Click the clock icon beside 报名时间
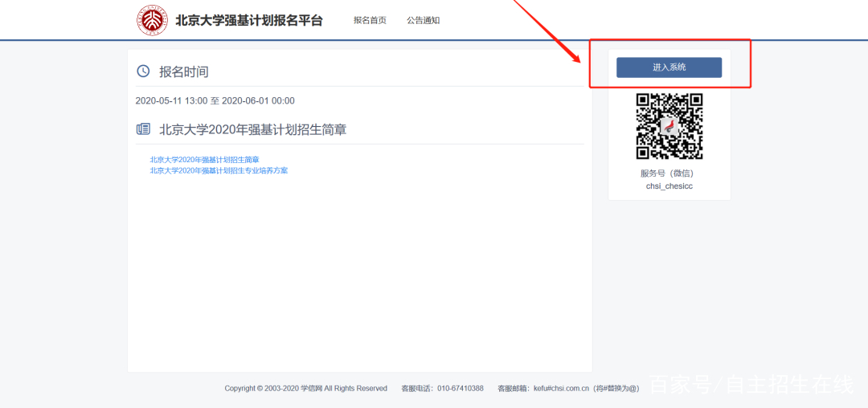 coord(143,71)
